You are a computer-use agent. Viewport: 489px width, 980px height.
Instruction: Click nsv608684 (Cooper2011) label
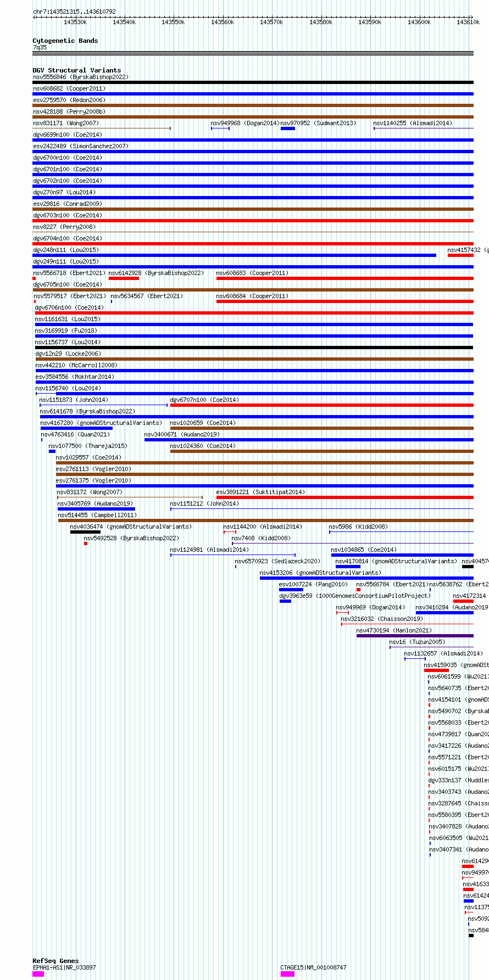[x=252, y=296]
